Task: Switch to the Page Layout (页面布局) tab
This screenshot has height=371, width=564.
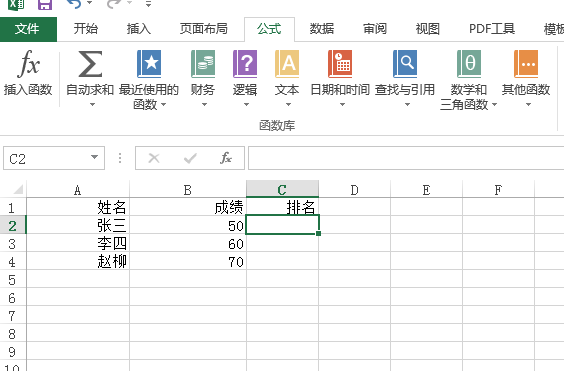Action: (x=204, y=29)
